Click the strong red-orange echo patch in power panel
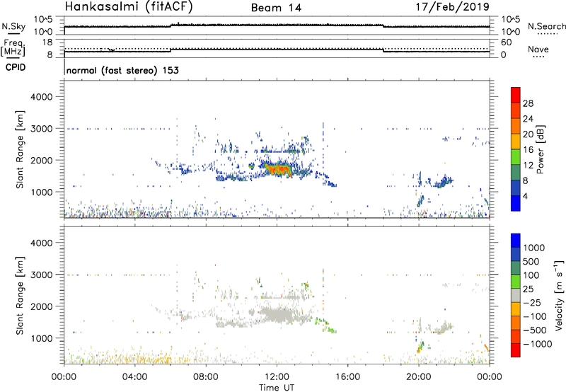566x392 pixels. 277,169
